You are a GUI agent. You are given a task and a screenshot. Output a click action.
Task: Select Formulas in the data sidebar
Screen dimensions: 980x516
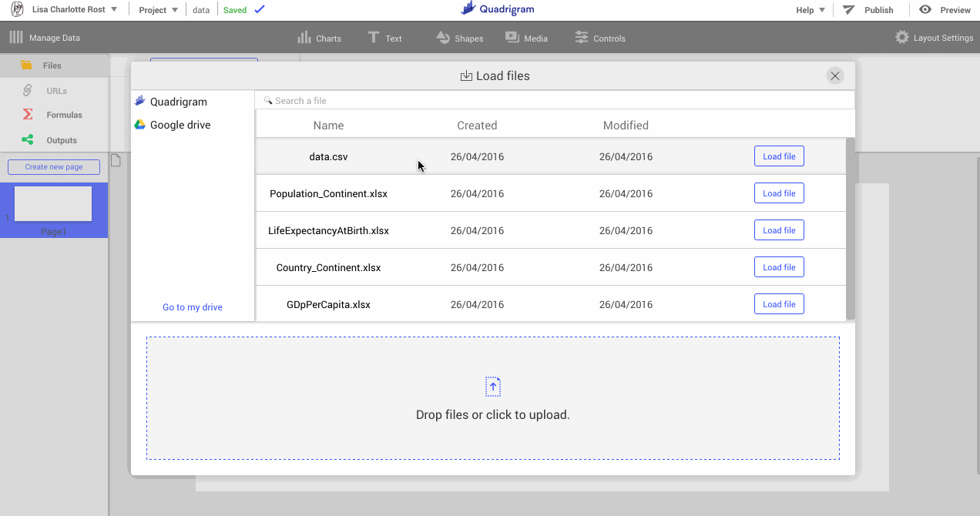[x=54, y=115]
